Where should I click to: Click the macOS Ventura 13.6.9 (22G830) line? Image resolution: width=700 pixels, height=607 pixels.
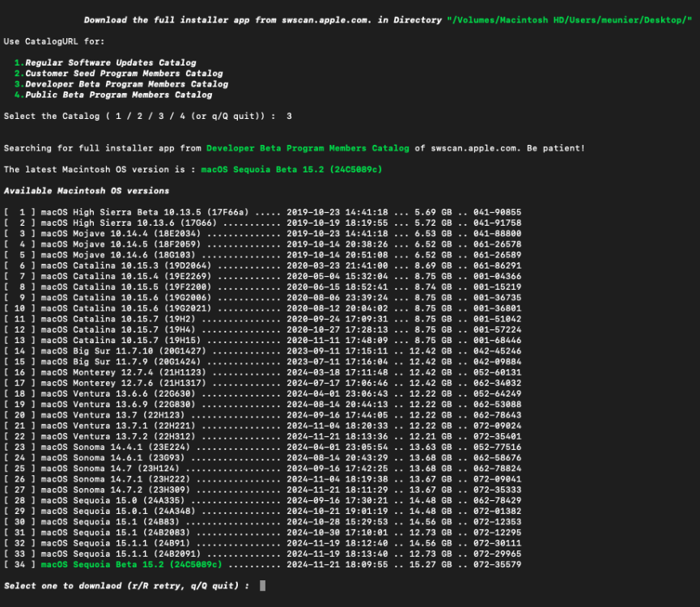262,405
